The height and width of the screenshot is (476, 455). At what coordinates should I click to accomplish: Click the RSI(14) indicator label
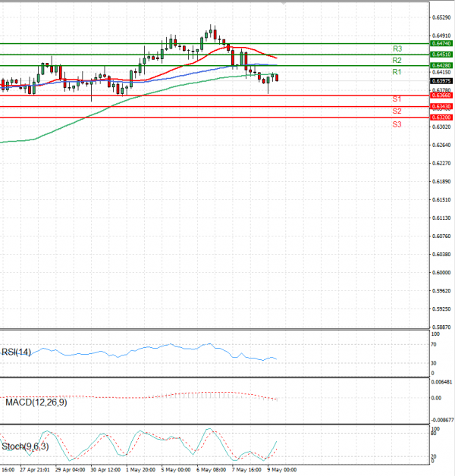coord(18,351)
